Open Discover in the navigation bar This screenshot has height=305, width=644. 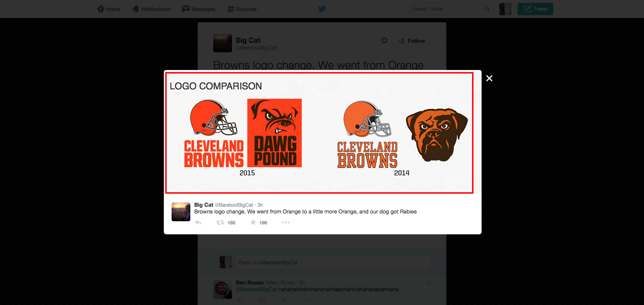tap(242, 9)
